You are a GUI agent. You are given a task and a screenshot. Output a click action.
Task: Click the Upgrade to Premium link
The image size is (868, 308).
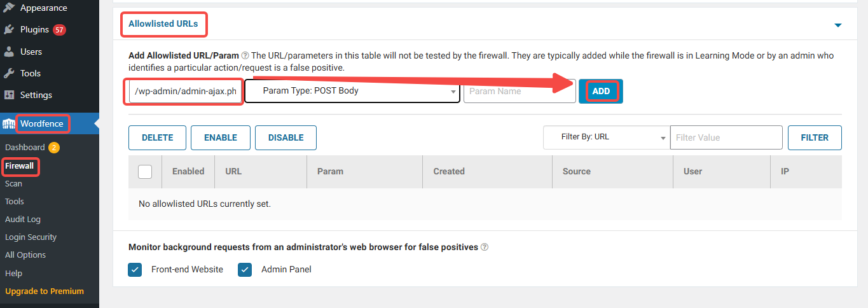point(45,291)
